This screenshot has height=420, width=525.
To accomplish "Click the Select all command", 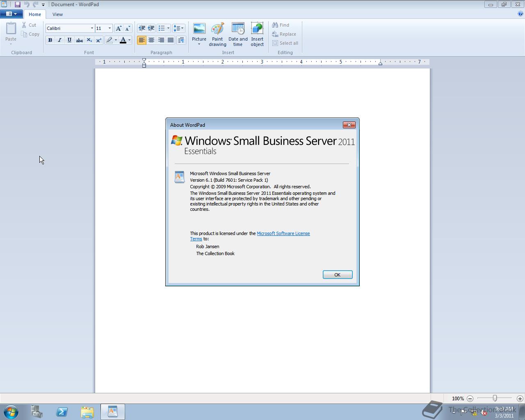I will click(285, 43).
